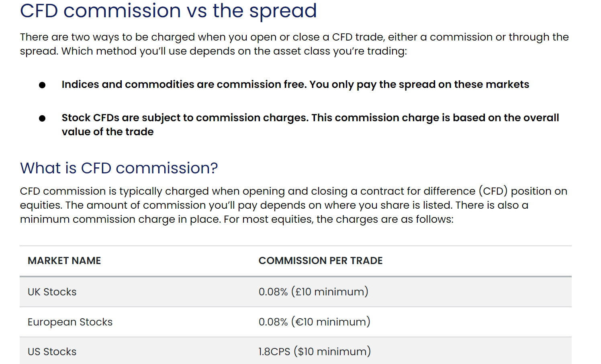Click the 'value of the trade' line

[108, 132]
